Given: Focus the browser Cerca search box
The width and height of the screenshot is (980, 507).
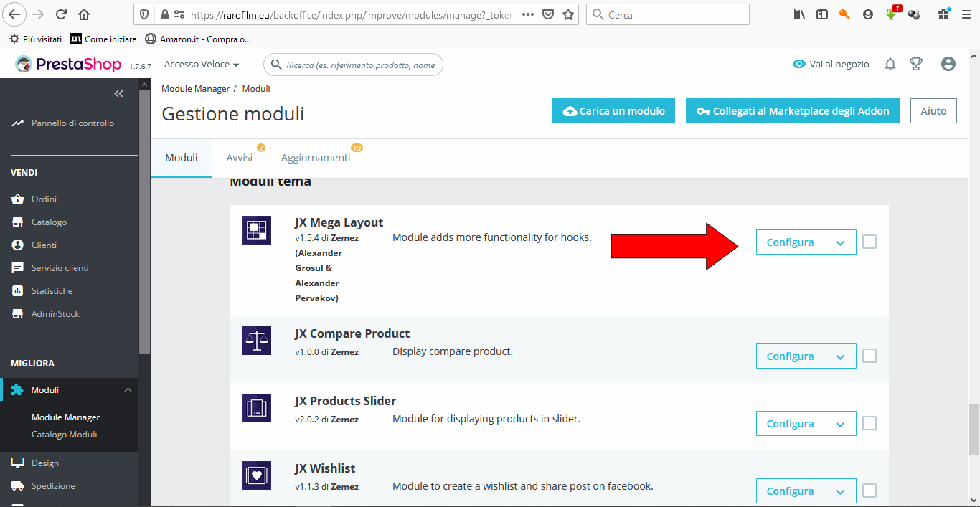Looking at the screenshot, I should (x=667, y=14).
